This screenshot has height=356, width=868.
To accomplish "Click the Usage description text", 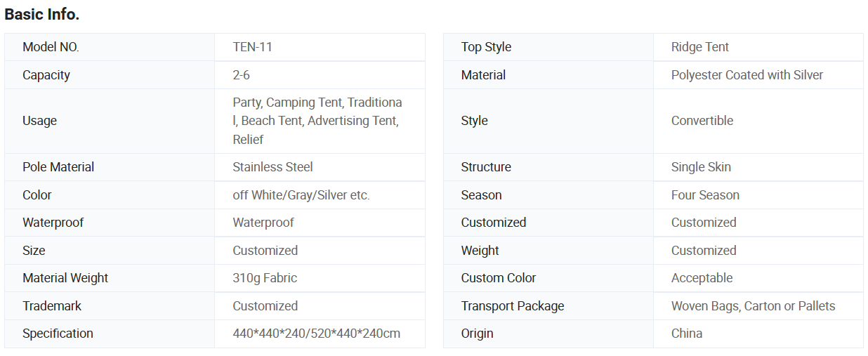I will (317, 121).
